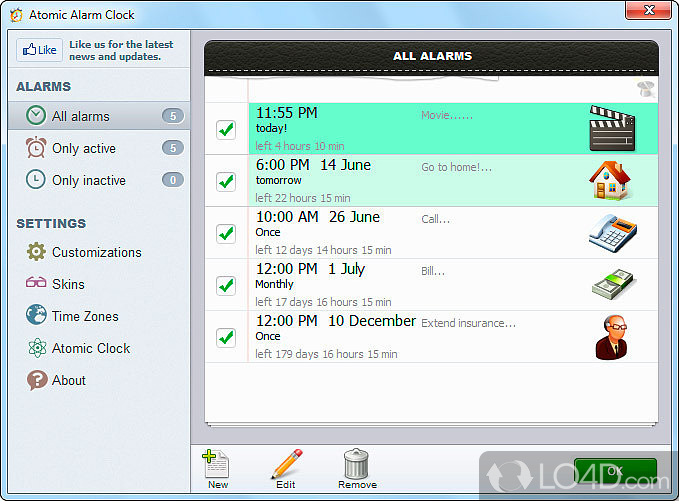Uncheck the 10 December insurance alarm
679x501 pixels.
(226, 338)
